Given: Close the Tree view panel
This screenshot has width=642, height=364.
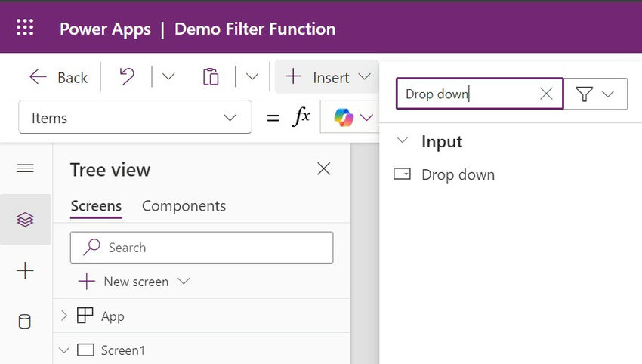Looking at the screenshot, I should click(x=323, y=168).
